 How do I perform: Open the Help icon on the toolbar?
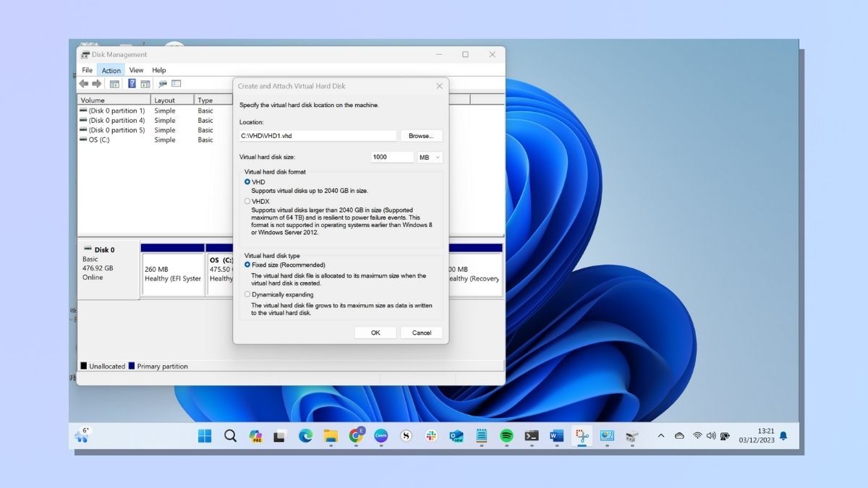132,84
